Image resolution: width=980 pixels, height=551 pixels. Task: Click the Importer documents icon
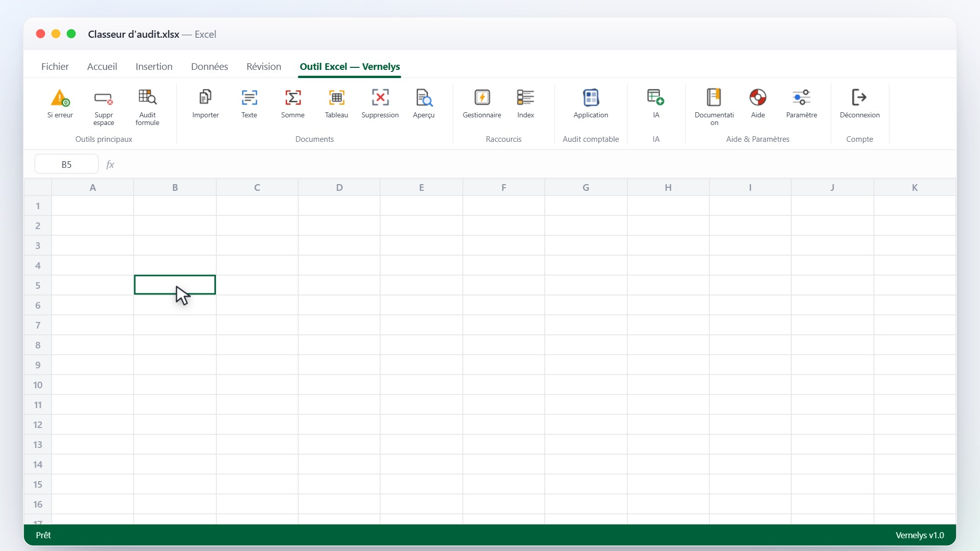206,97
